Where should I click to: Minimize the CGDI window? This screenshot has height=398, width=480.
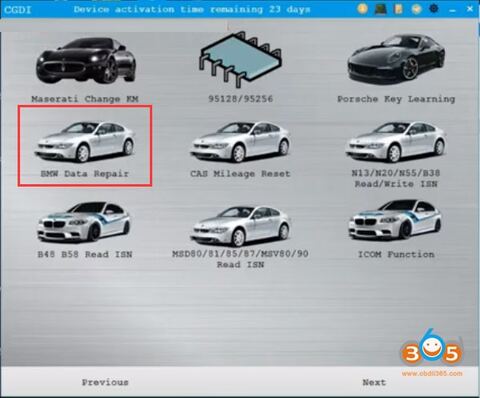[452, 10]
